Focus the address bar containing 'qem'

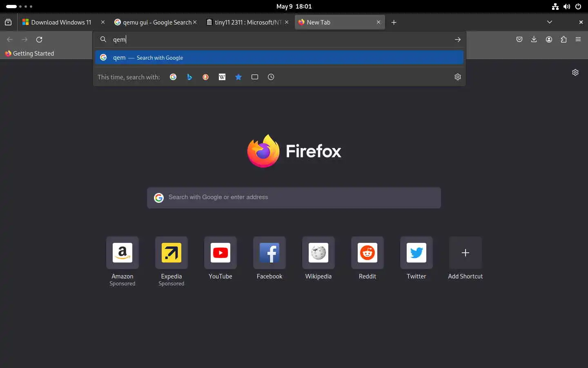279,40
